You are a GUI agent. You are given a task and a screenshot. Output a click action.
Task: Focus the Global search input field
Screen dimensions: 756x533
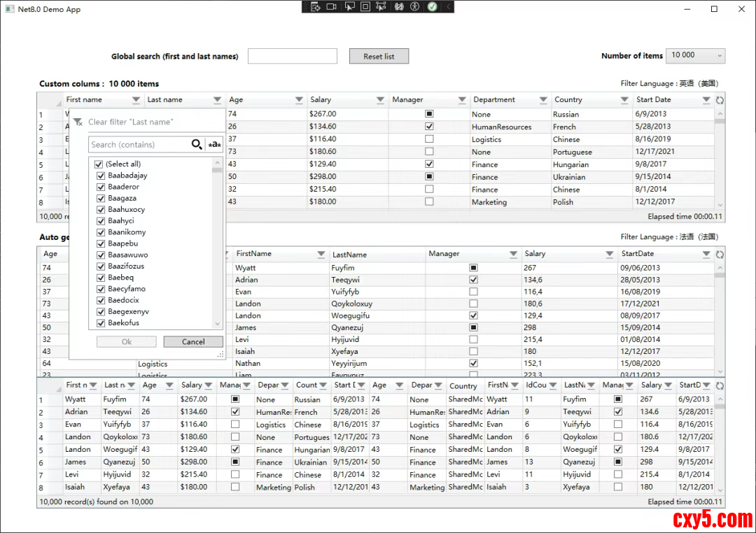tap(293, 56)
